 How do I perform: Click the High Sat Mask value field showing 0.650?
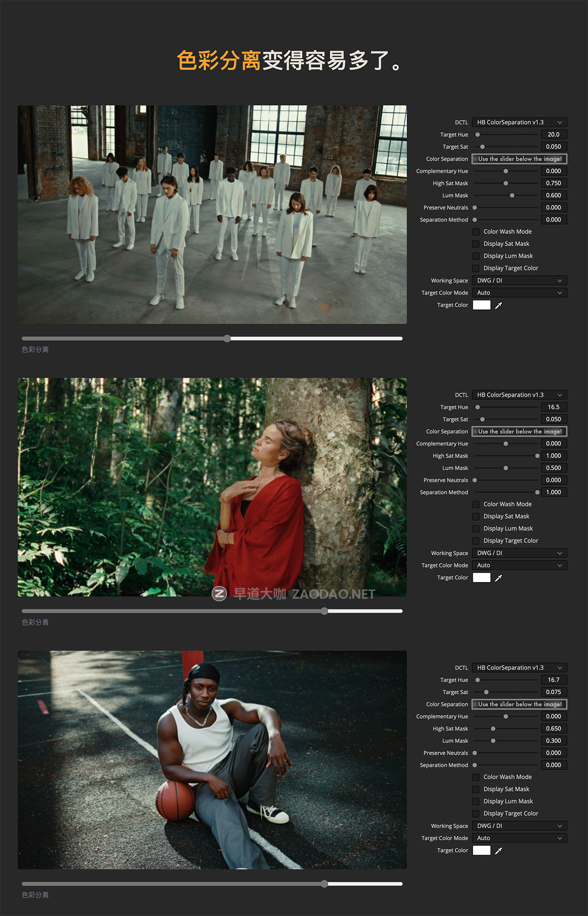coord(554,729)
